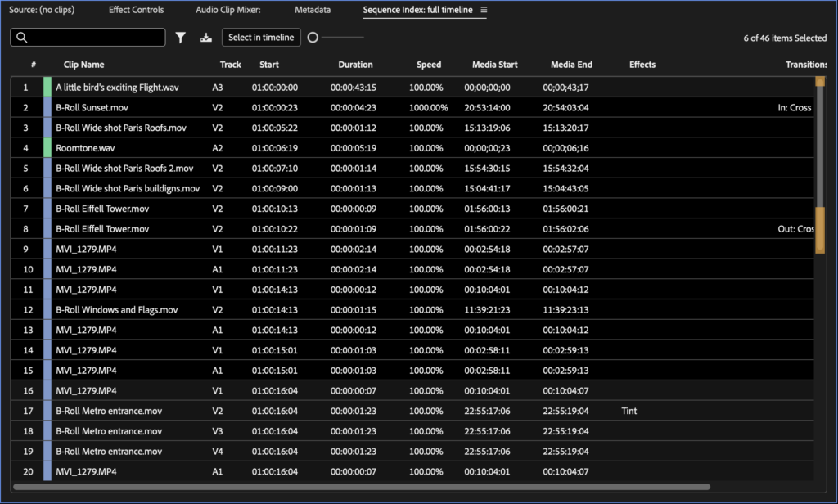Select B-Roll Windows and Flags.mov

pos(116,310)
